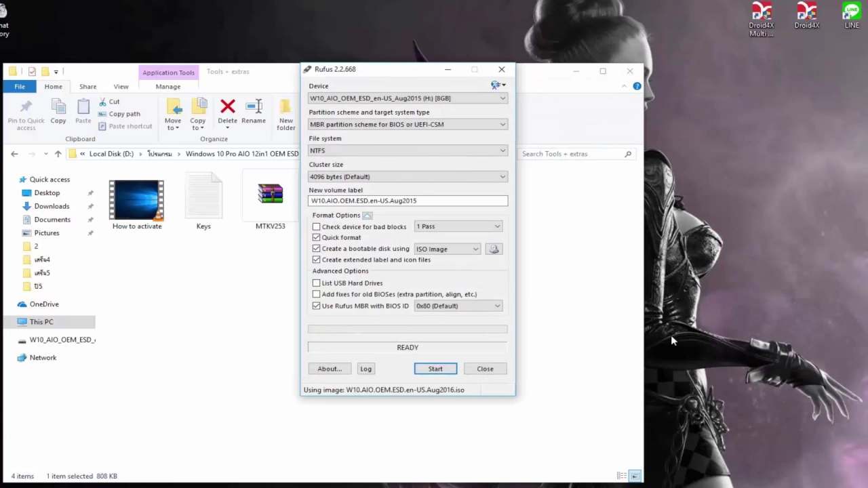Viewport: 868px width, 488px height.
Task: Click the Paste shortcut icon
Action: click(103, 126)
